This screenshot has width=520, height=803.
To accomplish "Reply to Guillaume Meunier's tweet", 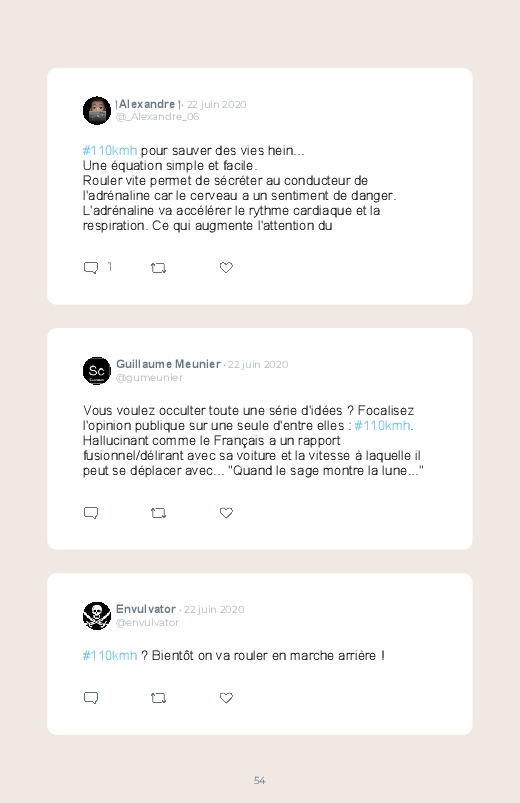I will pos(91,513).
